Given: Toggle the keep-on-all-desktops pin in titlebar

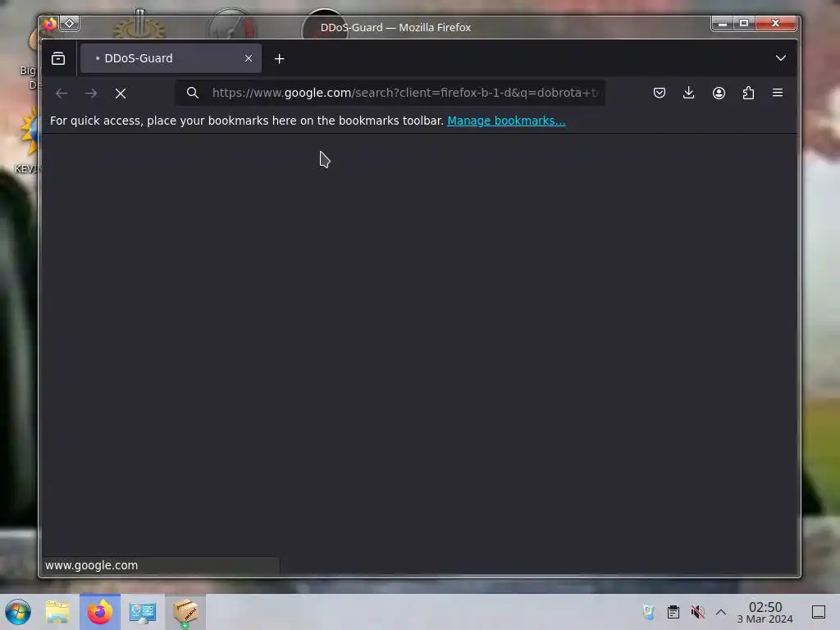Looking at the screenshot, I should pyautogui.click(x=70, y=24).
